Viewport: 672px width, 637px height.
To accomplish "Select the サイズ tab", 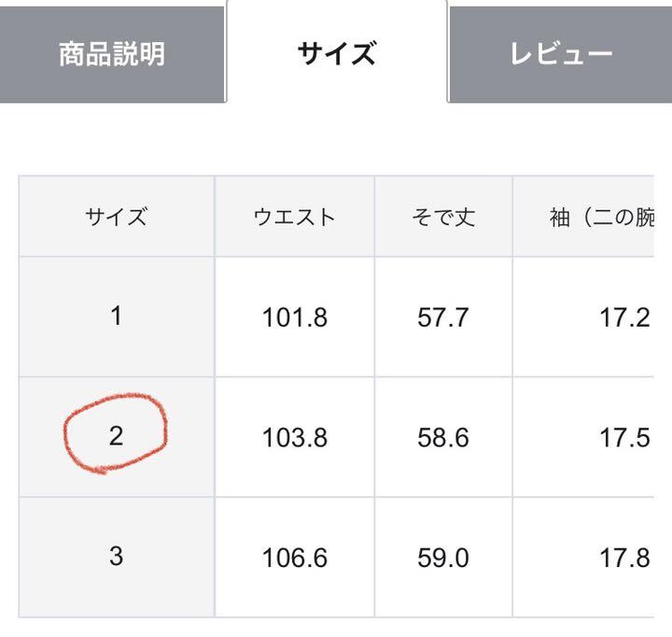I will click(337, 53).
